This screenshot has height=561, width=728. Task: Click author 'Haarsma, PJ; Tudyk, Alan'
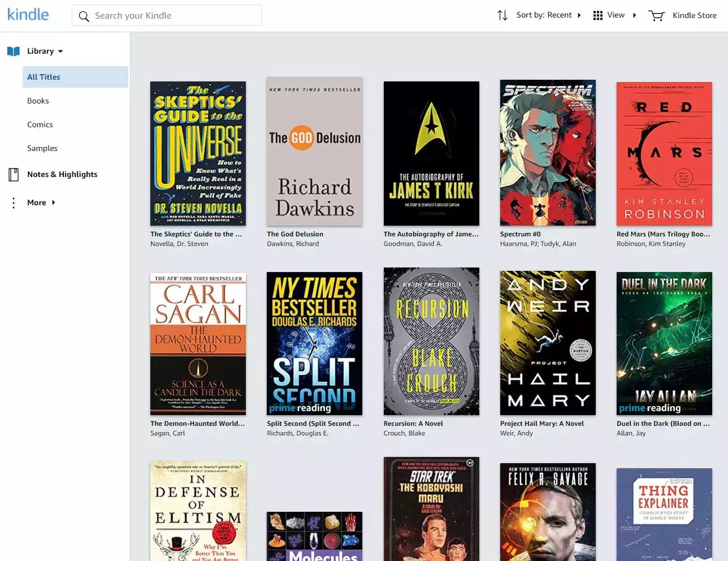[x=538, y=244]
